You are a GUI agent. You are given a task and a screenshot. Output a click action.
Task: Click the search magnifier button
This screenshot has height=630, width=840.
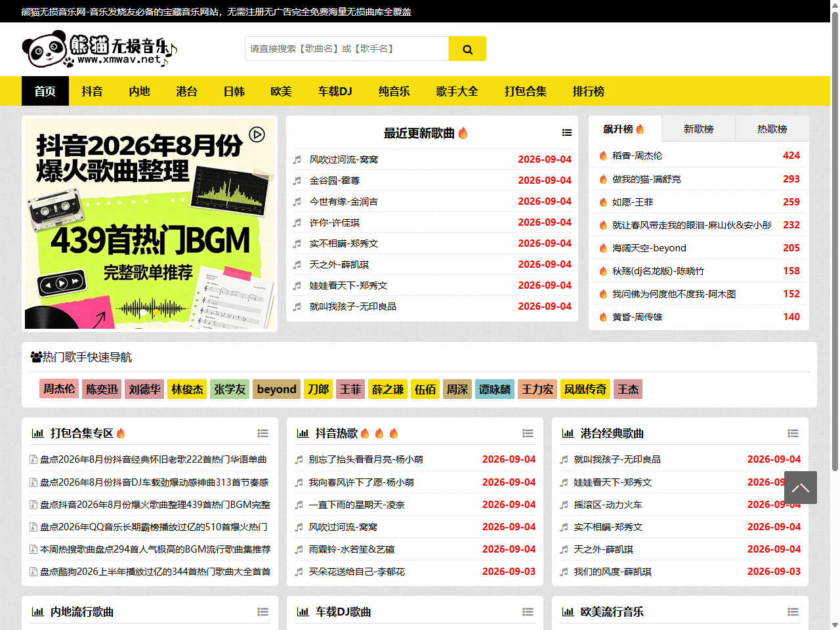pos(467,49)
